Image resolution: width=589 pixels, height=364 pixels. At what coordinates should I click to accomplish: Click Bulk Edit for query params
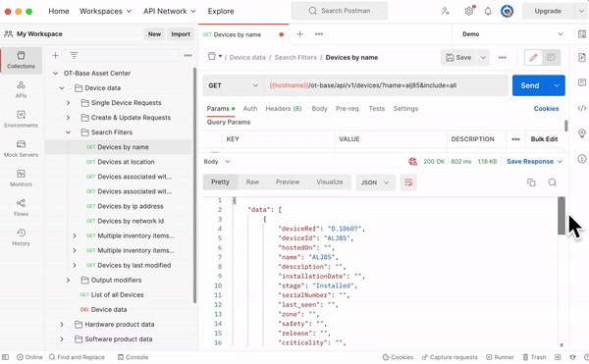pyautogui.click(x=544, y=139)
